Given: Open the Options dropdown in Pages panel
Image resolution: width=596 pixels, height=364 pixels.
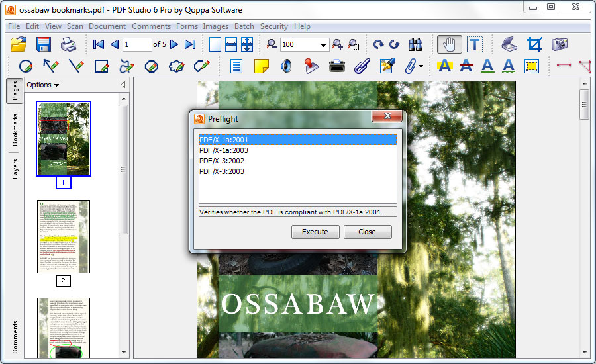Looking at the screenshot, I should click(x=42, y=85).
